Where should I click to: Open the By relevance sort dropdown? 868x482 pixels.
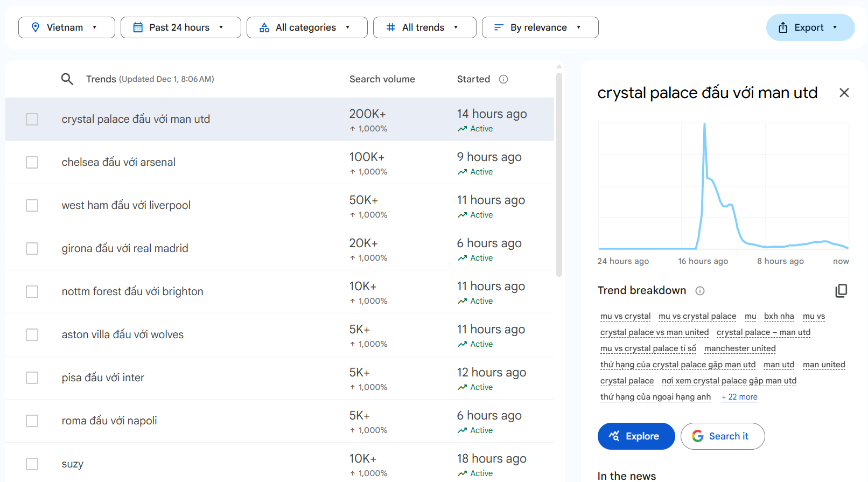pos(540,27)
